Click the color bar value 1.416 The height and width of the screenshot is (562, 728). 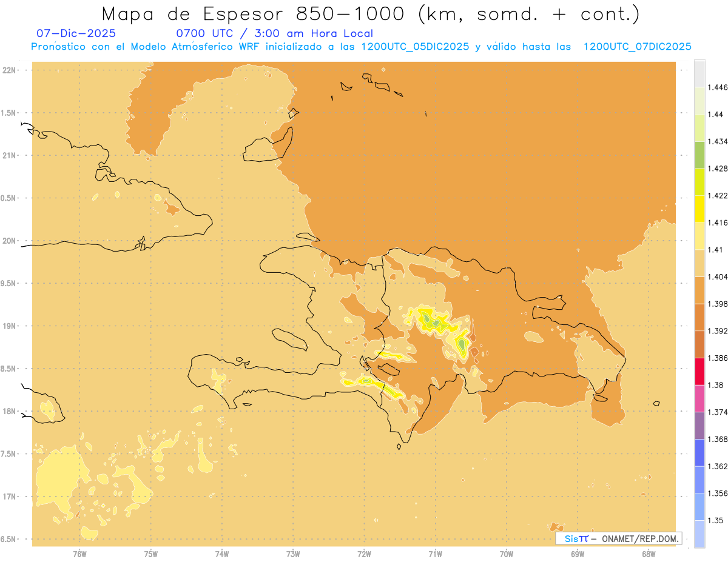click(x=718, y=222)
